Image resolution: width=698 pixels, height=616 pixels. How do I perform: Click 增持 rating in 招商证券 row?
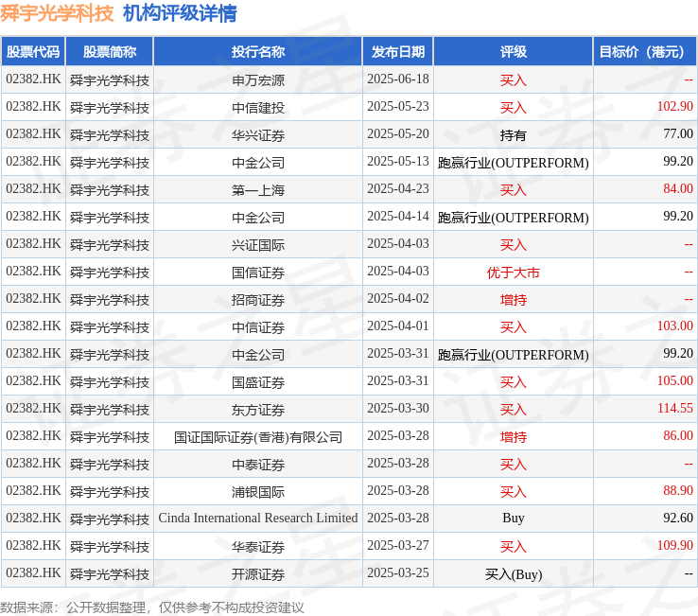[x=514, y=300]
